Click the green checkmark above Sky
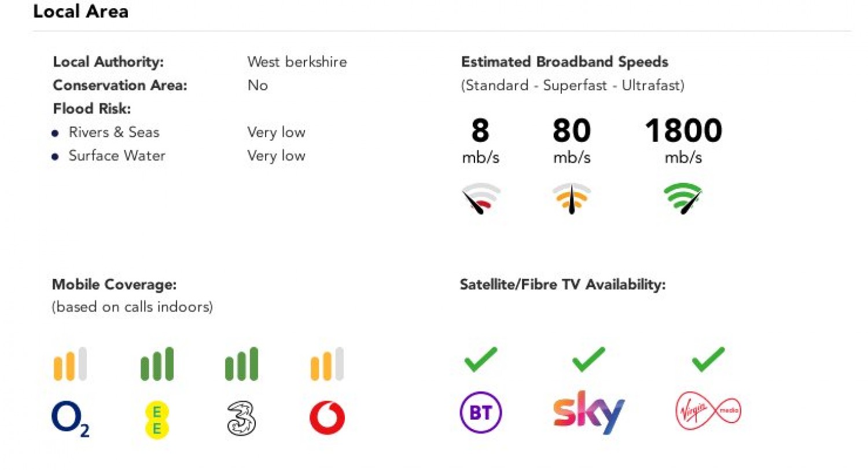Viewport: 868px width, 470px height. tap(589, 359)
